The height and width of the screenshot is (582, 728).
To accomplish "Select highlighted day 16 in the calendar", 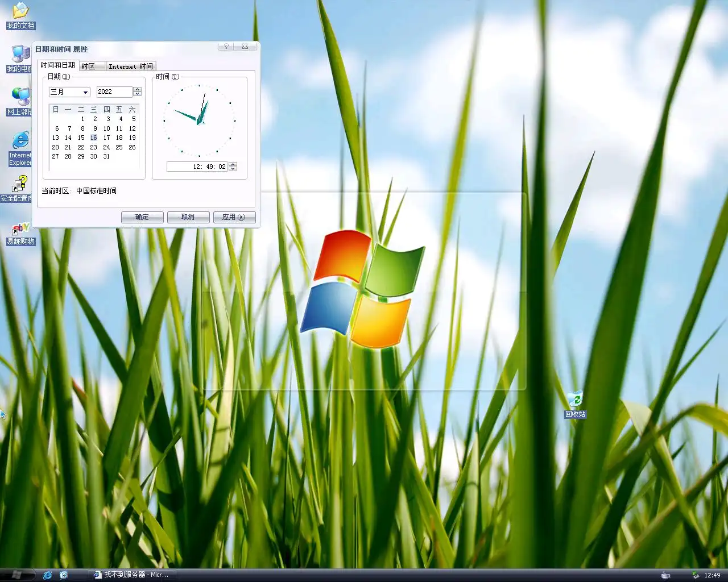I will tap(93, 138).
